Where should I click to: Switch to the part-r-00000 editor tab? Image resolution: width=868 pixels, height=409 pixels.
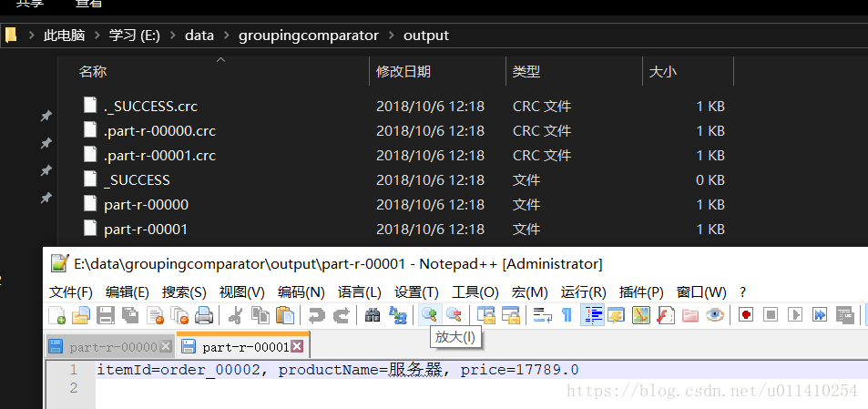pos(111,347)
